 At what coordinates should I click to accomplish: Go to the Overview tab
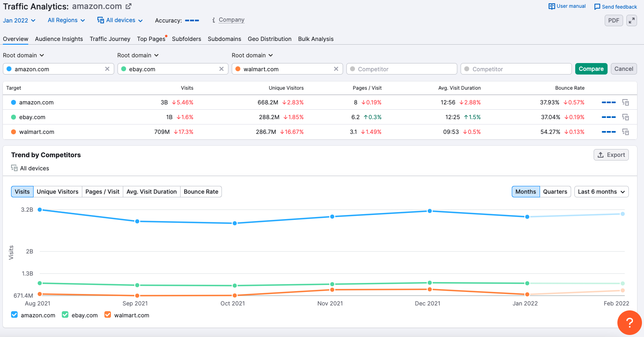16,39
